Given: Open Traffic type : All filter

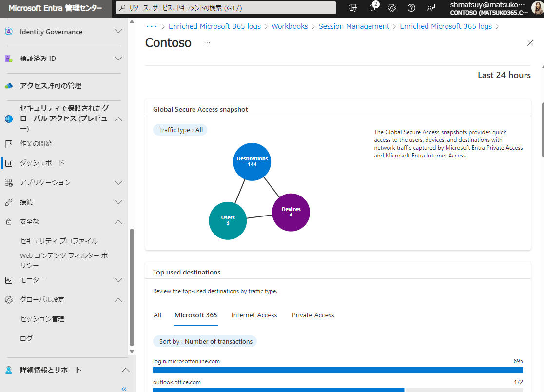Looking at the screenshot, I should 180,130.
